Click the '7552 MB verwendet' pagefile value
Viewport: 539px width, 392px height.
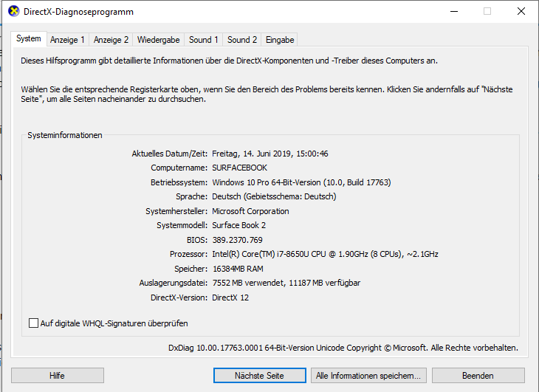coord(286,283)
